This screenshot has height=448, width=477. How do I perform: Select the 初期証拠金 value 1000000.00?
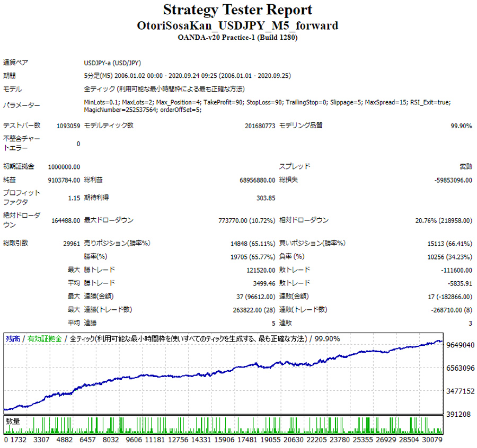64,167
